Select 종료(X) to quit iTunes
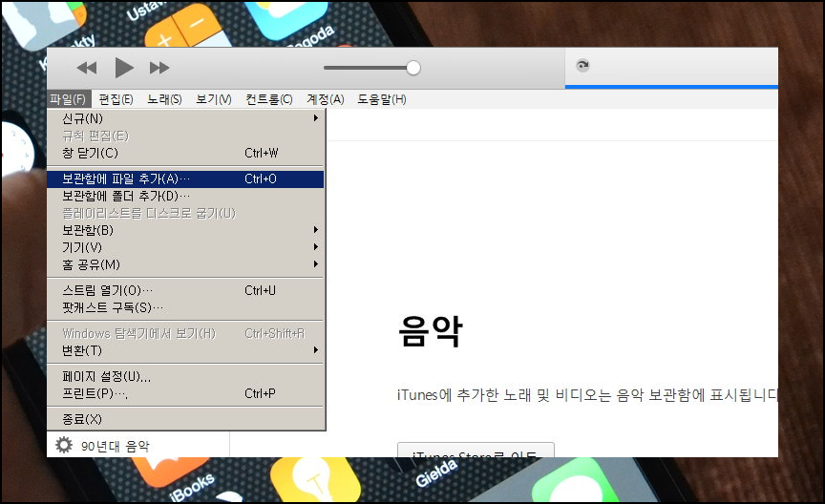 [x=185, y=419]
